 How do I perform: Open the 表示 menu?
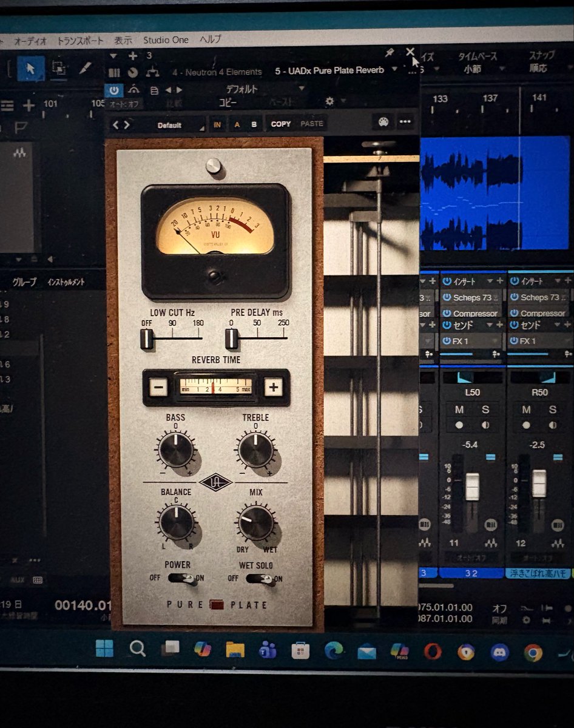click(123, 40)
